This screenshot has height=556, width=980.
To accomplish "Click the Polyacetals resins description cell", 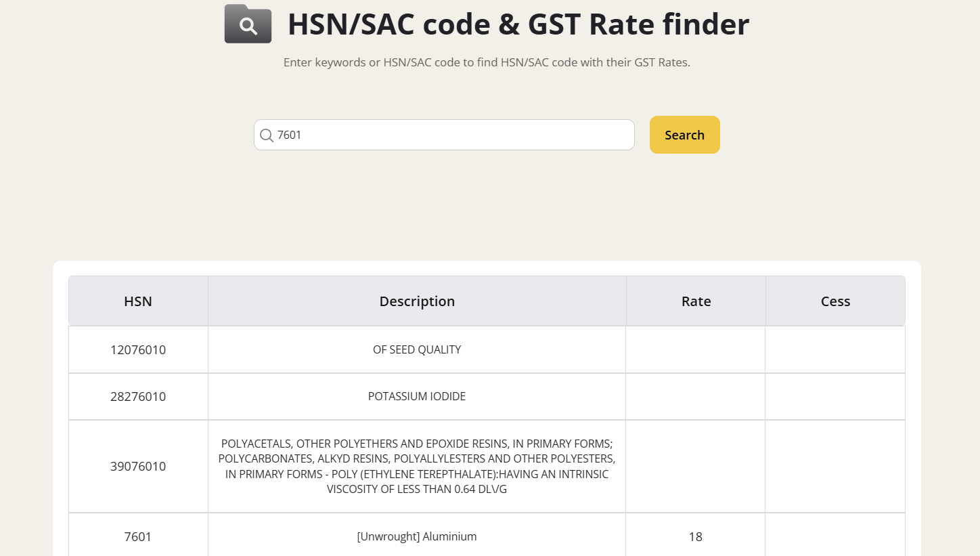I will pos(417,467).
